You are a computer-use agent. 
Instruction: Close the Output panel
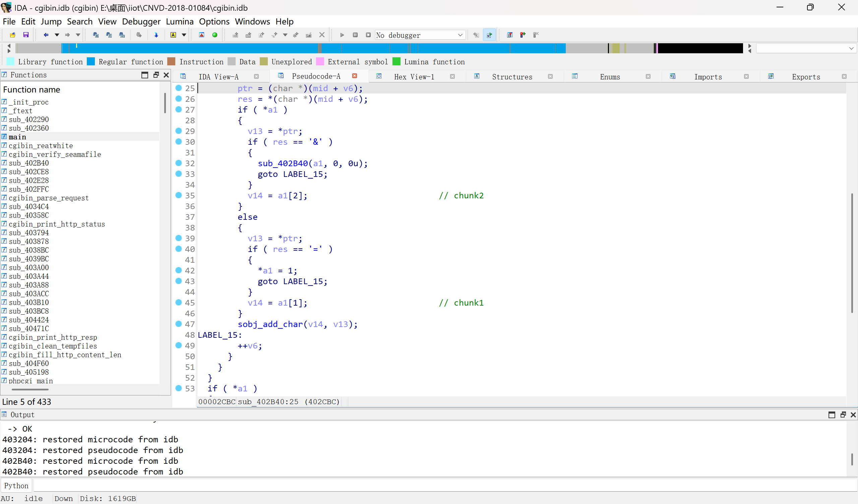[853, 415]
